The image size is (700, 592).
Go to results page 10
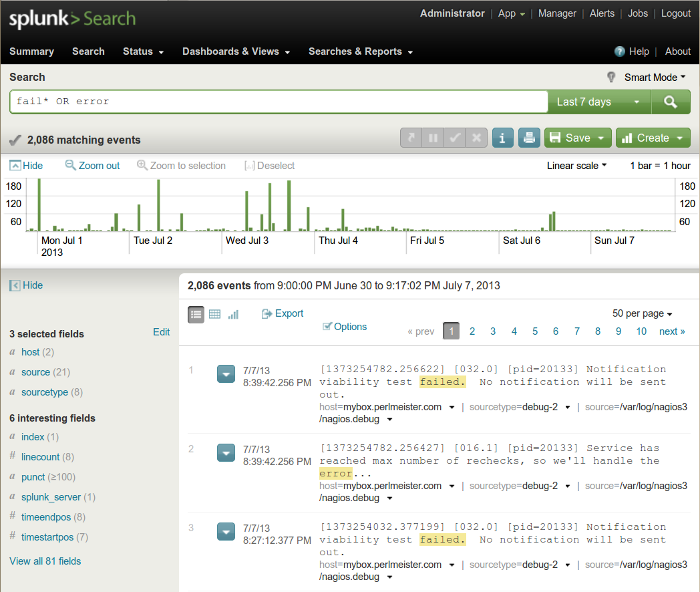coord(641,331)
